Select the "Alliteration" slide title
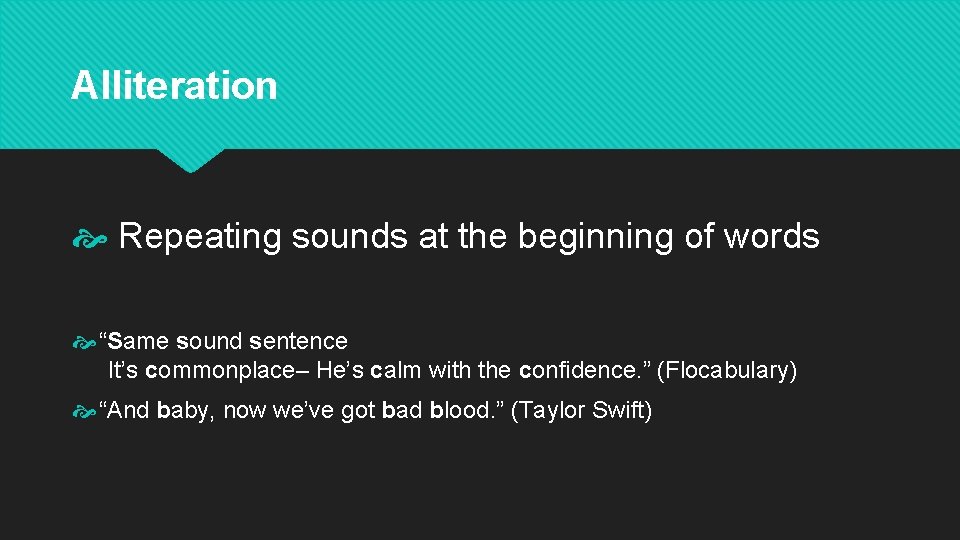Image resolution: width=960 pixels, height=540 pixels. click(174, 86)
